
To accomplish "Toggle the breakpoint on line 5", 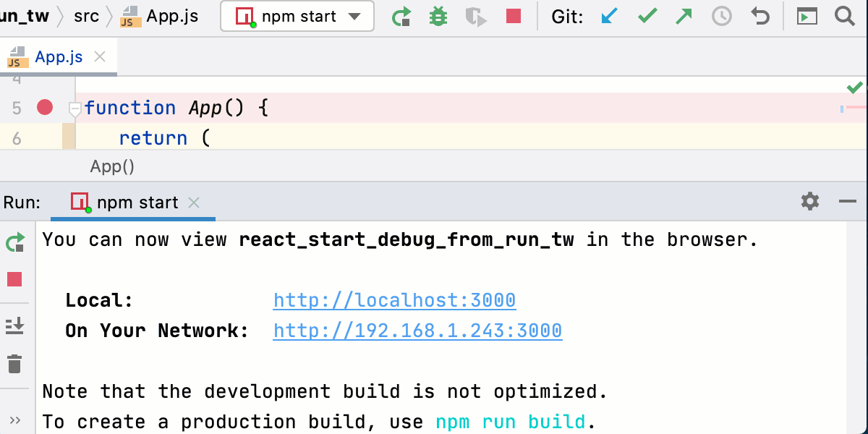I will click(x=45, y=107).
